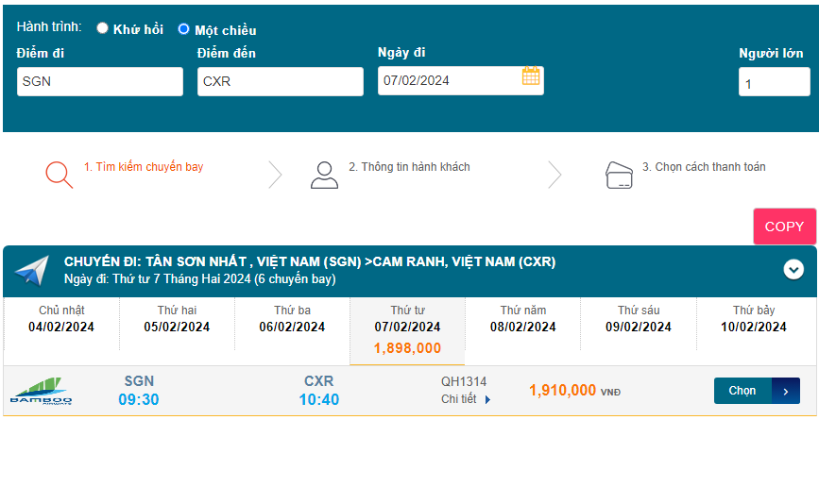Click the payment method wallet icon
The height and width of the screenshot is (504, 819).
[x=619, y=175]
